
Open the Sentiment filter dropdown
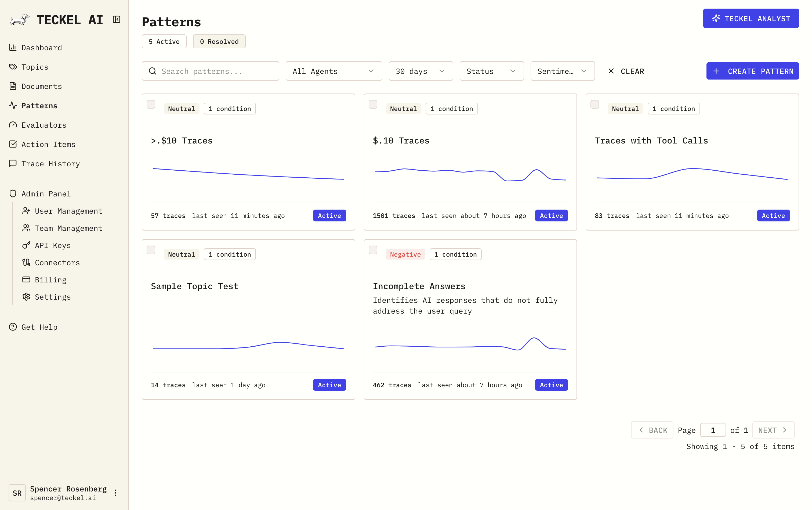click(x=562, y=71)
